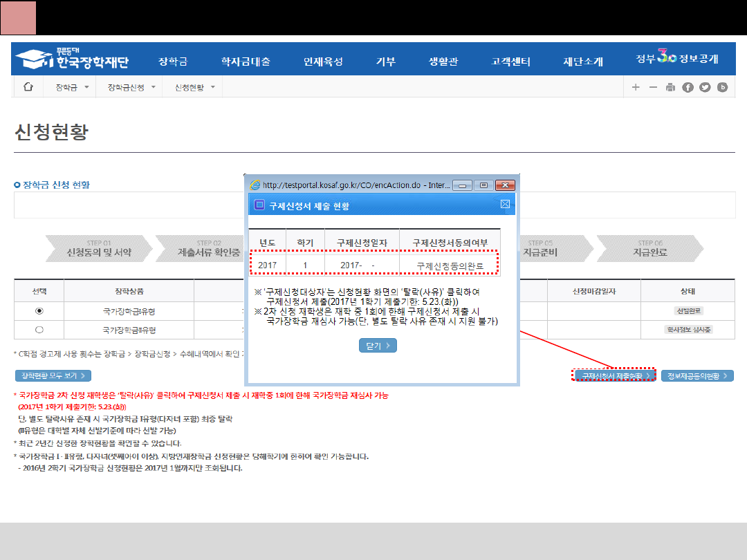Click the round 'b' blog share icon
The width and height of the screenshot is (747, 560).
click(x=723, y=87)
